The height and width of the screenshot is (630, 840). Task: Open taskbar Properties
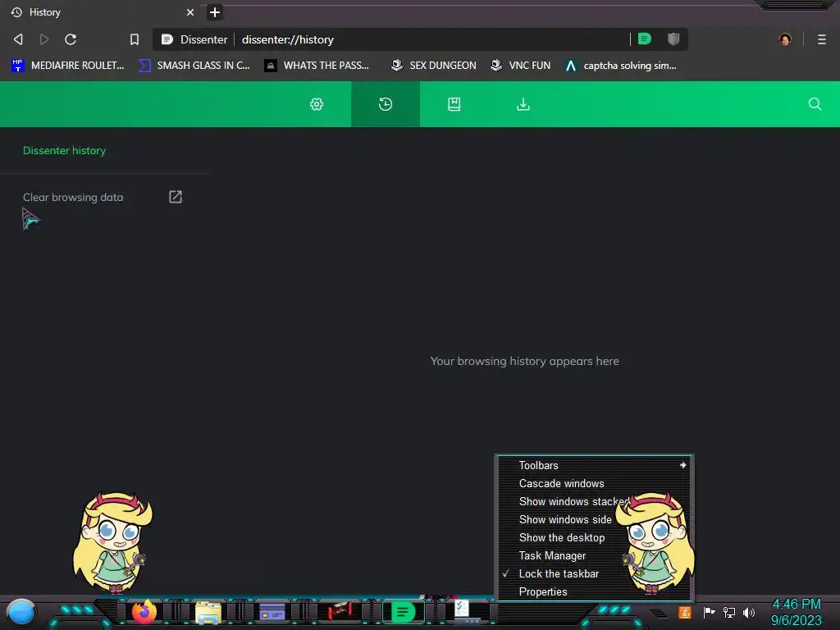594,591
